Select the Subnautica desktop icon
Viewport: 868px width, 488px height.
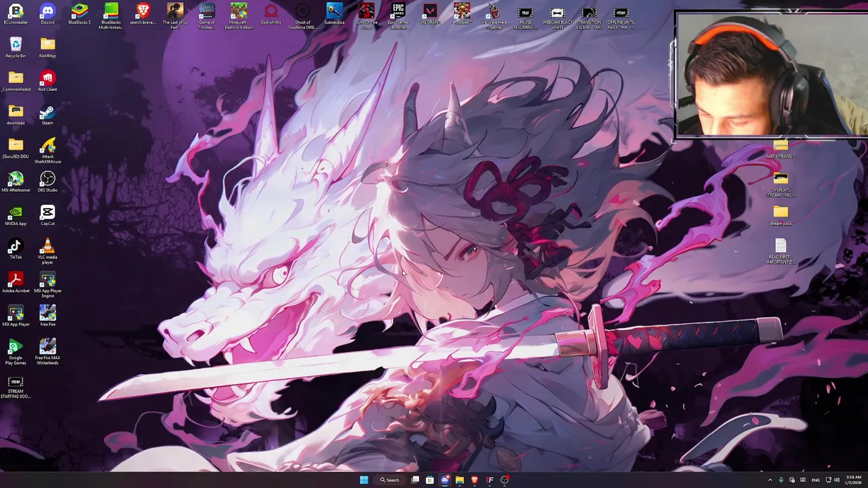334,14
